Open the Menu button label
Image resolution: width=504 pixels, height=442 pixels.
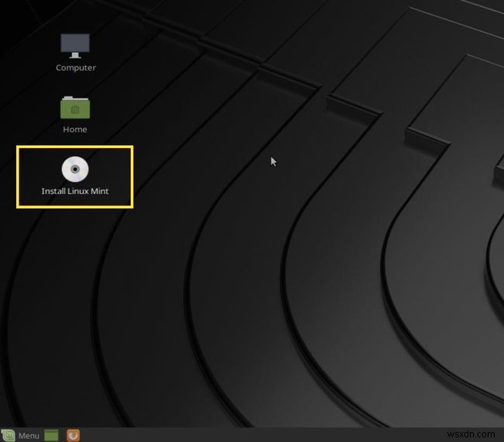29,436
